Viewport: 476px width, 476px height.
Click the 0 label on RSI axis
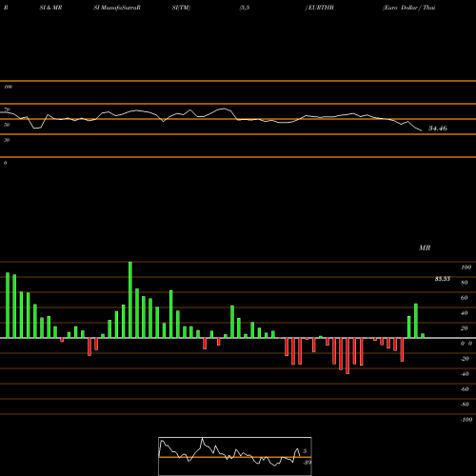(5, 163)
